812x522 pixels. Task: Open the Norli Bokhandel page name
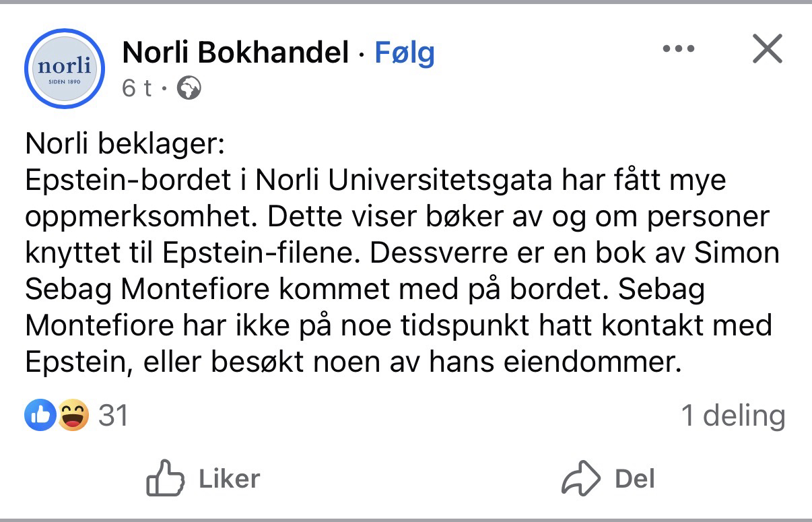pyautogui.click(x=235, y=53)
